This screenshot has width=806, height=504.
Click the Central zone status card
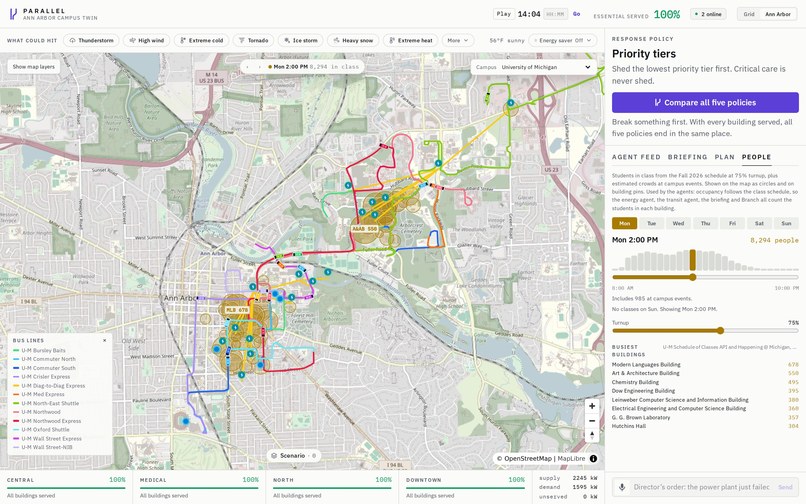coord(66,487)
